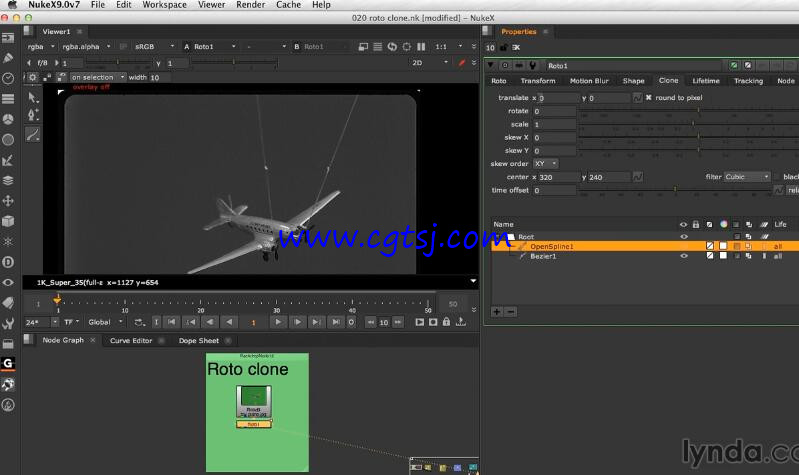The width and height of the screenshot is (799, 475).
Task: Open the sRGB colorspace dropdown
Action: click(154, 46)
